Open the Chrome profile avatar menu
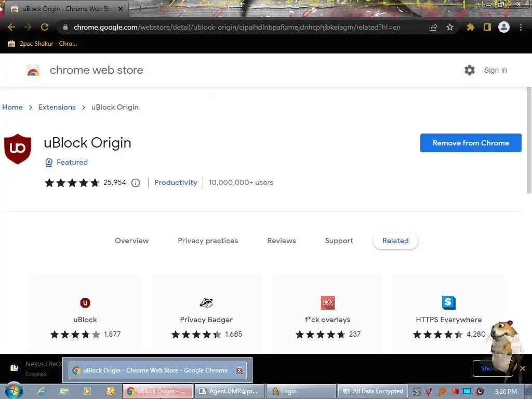 point(504,27)
